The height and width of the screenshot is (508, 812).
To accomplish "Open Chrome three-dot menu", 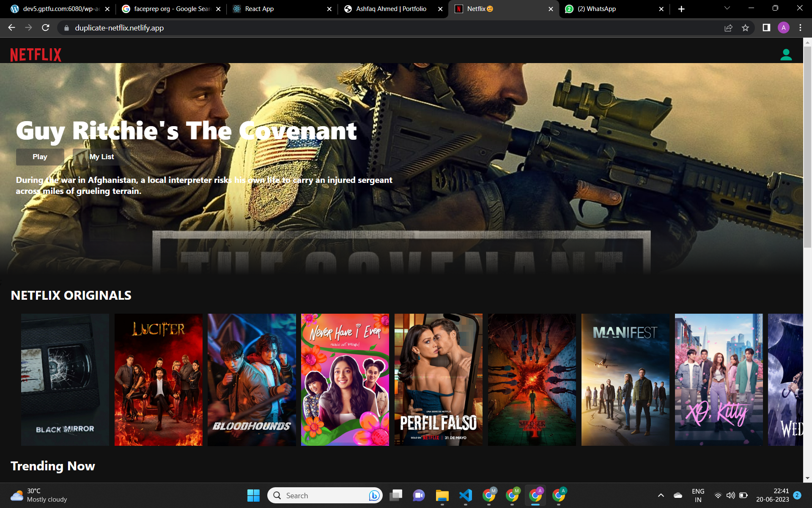I will (800, 28).
